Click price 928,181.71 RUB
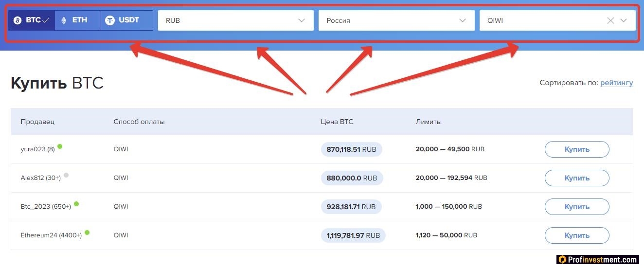Image resolution: width=644 pixels, height=269 pixels. coord(351,207)
